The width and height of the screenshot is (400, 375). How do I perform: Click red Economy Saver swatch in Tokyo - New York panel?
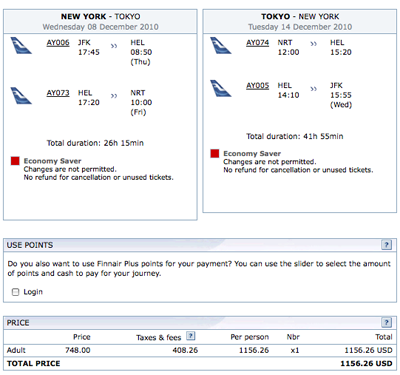(x=215, y=153)
